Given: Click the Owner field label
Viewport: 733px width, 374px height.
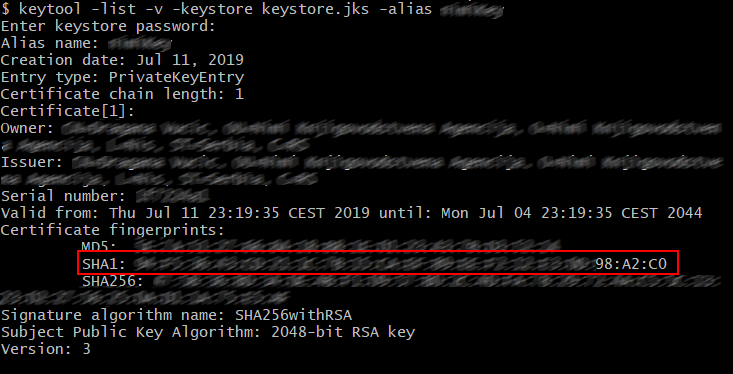Looking at the screenshot, I should pos(28,128).
